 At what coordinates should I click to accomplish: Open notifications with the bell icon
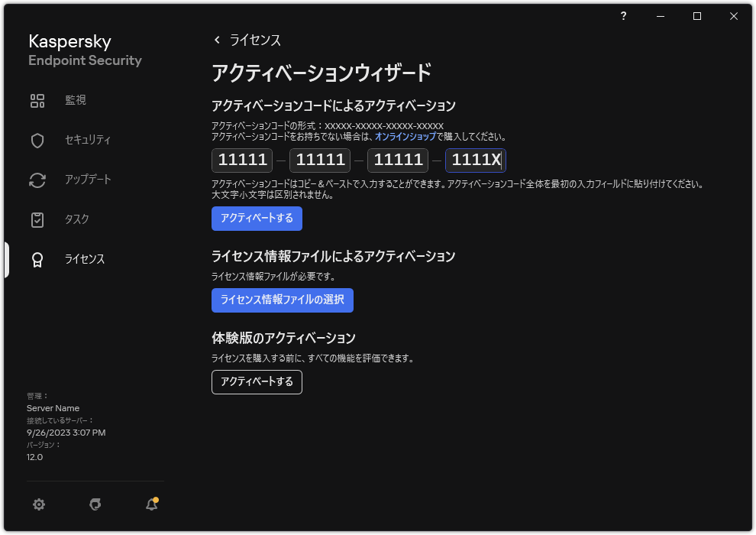[x=150, y=505]
